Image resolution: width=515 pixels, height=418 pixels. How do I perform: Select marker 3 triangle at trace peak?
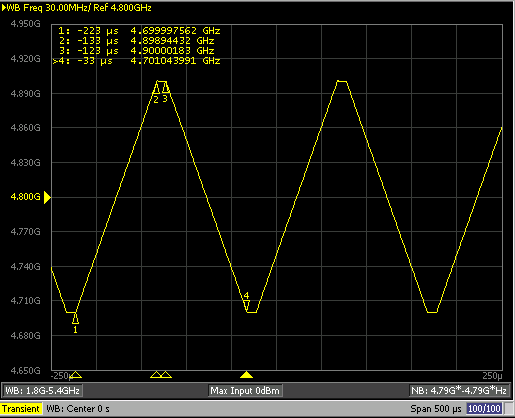[x=165, y=88]
